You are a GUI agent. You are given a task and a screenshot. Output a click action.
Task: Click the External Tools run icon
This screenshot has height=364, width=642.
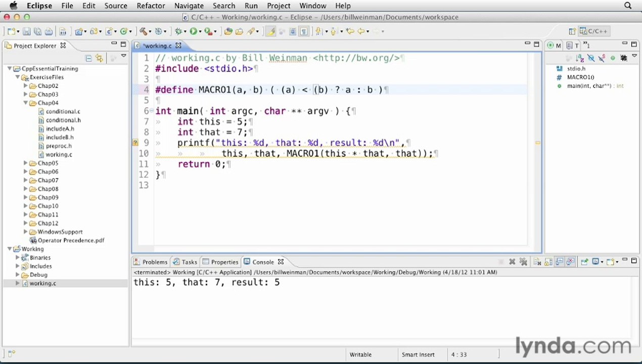coord(208,31)
